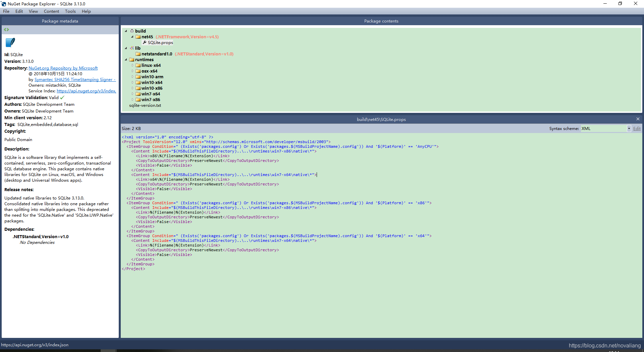The width and height of the screenshot is (644, 352).
Task: Click the Tags value SQLite,embedded,database,sql
Action: click(x=48, y=124)
